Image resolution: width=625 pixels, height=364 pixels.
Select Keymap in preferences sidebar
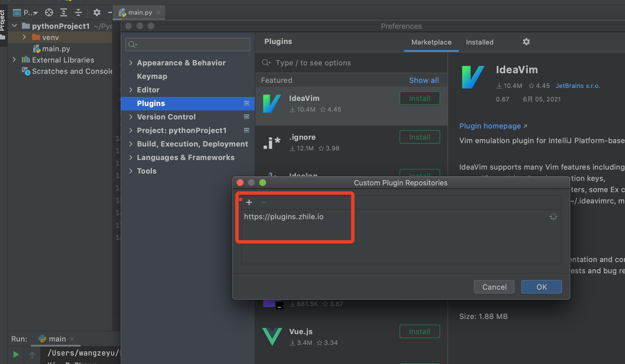tap(152, 76)
